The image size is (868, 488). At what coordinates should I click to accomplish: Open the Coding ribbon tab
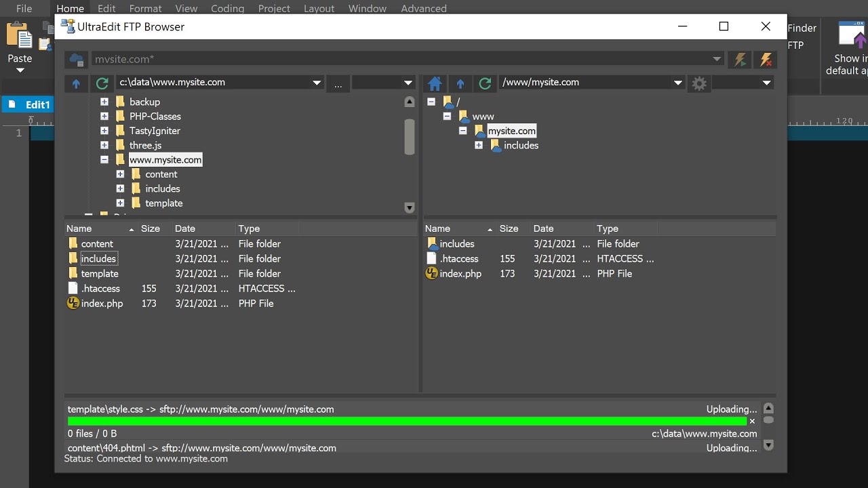[x=227, y=9]
